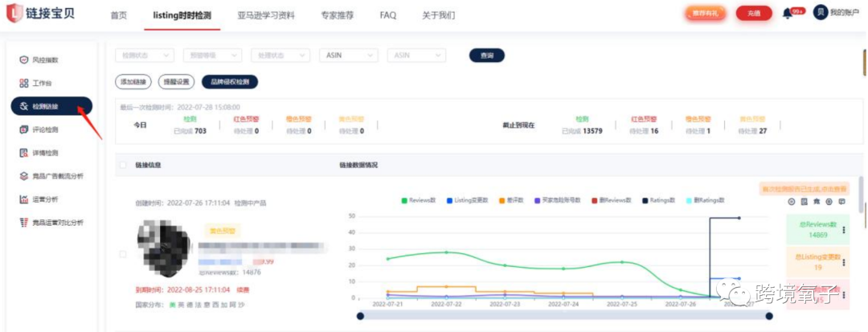Toggle the 删Ratings数 legend series
The image size is (868, 332).
click(x=705, y=199)
